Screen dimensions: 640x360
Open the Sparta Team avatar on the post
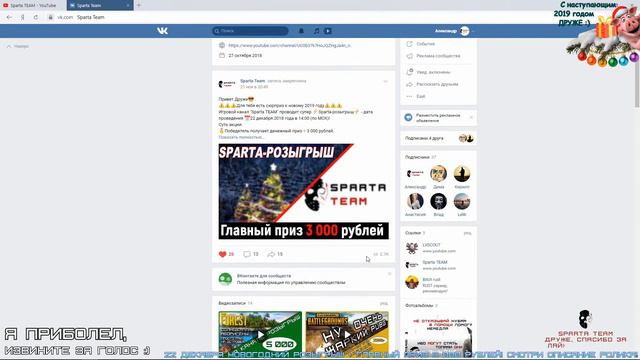(227, 84)
